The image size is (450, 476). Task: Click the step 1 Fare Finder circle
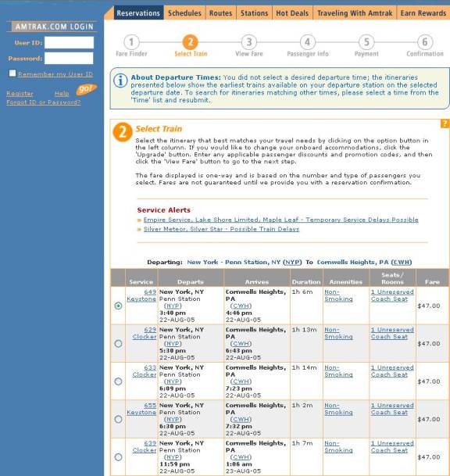click(x=131, y=42)
